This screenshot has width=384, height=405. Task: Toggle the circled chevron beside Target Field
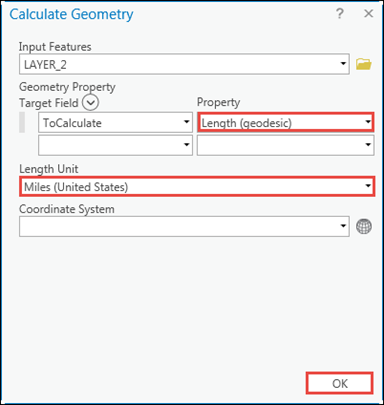(90, 102)
